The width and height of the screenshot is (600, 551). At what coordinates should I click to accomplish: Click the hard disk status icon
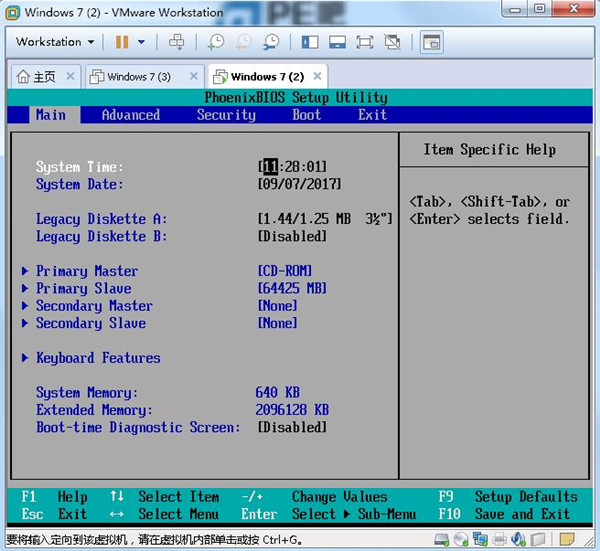(x=442, y=540)
